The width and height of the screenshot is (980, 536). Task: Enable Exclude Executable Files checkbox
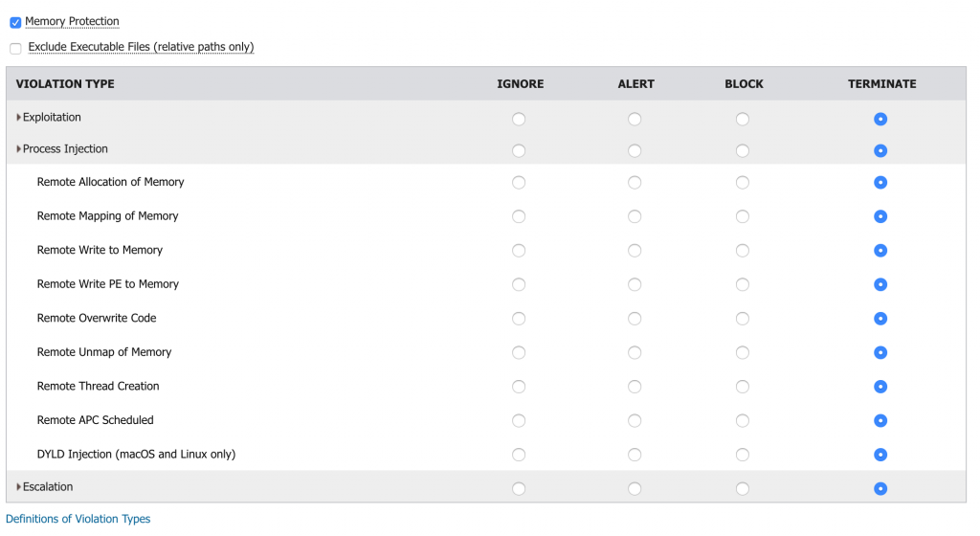[x=15, y=48]
